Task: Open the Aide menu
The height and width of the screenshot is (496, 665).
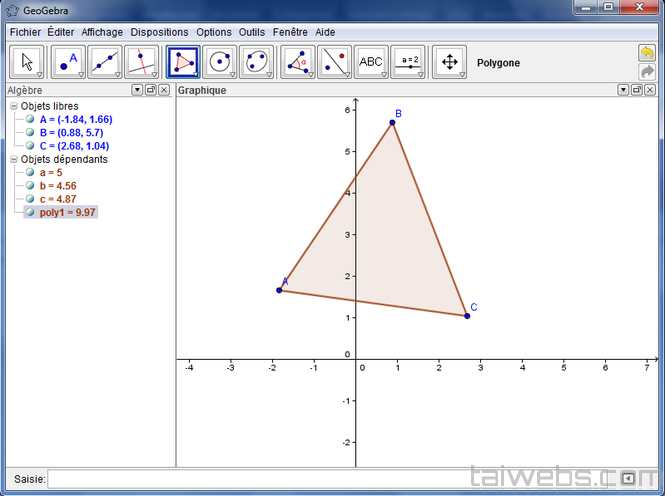Action: pos(325,32)
